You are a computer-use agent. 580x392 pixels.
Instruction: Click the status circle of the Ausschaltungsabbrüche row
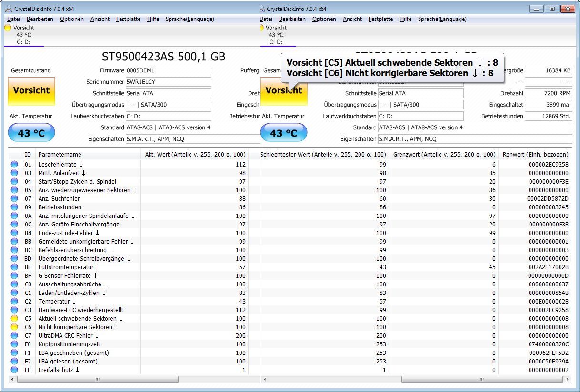[x=14, y=284]
